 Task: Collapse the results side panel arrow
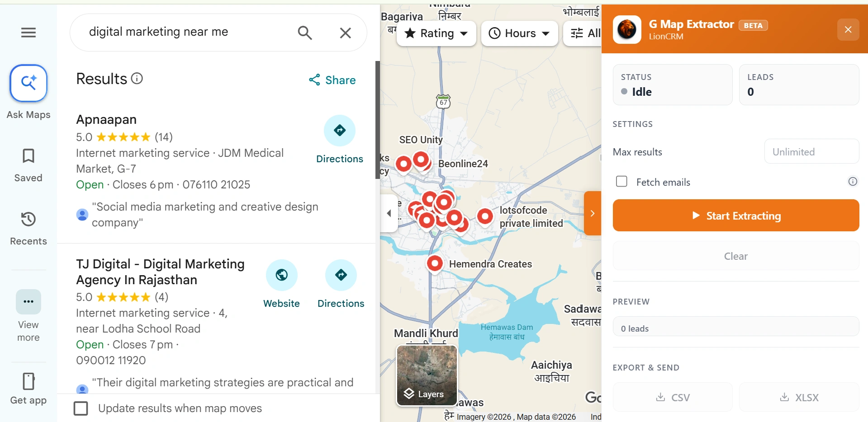389,213
